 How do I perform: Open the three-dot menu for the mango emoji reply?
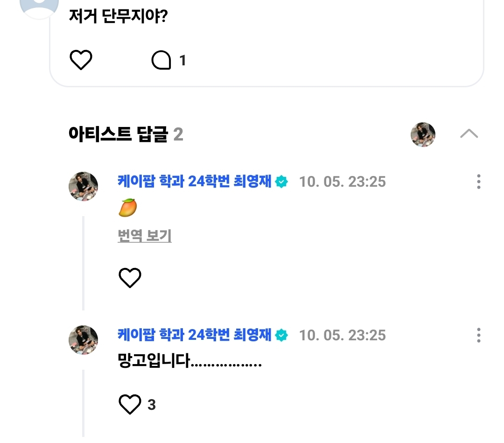coord(478,182)
